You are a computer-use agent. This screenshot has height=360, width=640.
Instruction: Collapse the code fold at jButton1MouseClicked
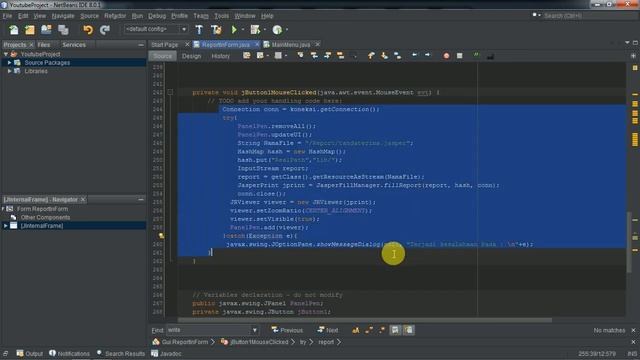tap(170, 92)
